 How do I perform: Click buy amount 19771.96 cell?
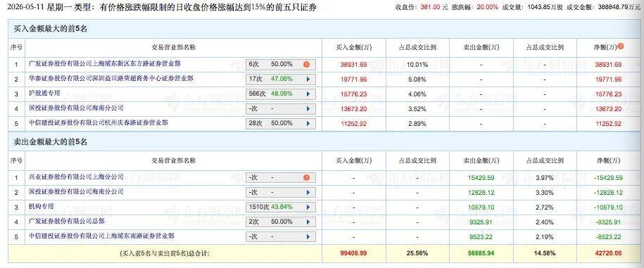point(353,79)
